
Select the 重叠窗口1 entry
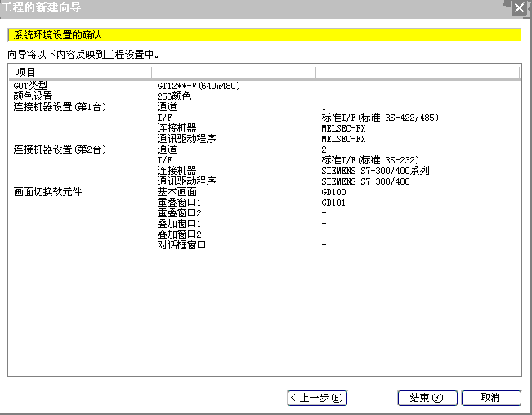[x=179, y=203]
